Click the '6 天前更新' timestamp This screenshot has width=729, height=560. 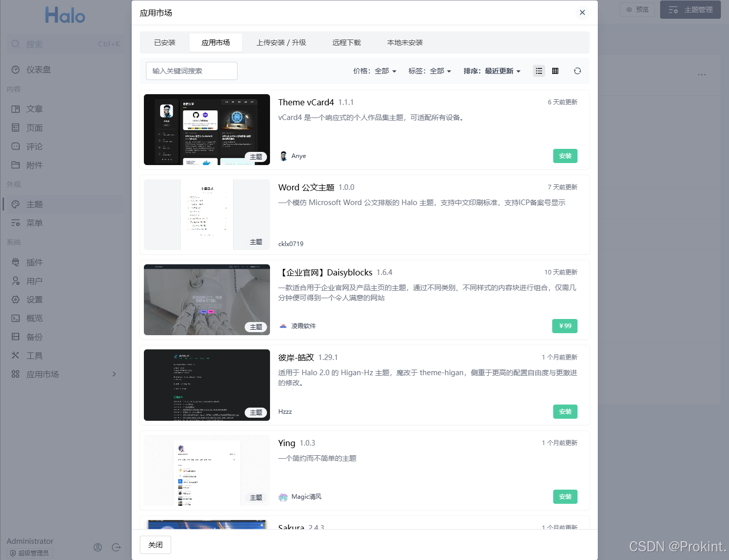[562, 102]
